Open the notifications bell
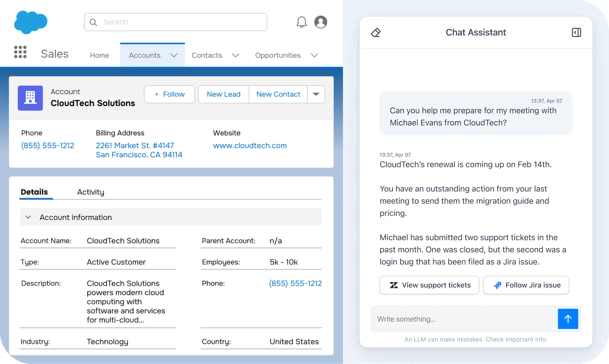Image resolution: width=609 pixels, height=364 pixels. tap(301, 22)
